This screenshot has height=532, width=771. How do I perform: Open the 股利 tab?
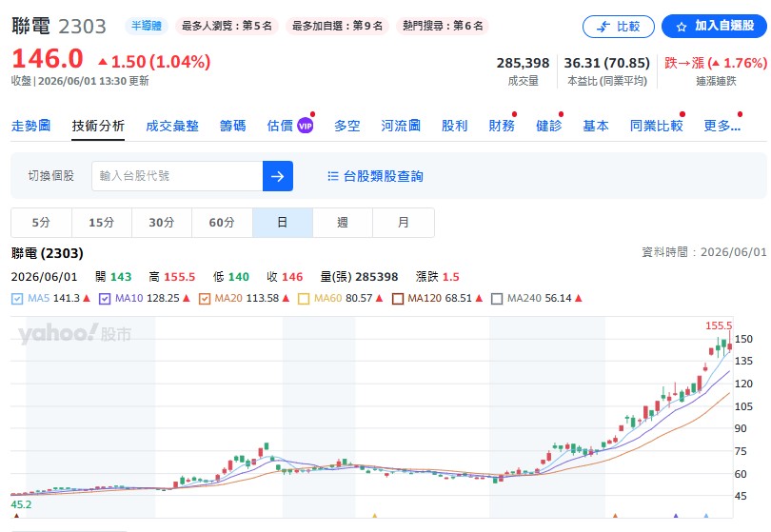pos(454,126)
